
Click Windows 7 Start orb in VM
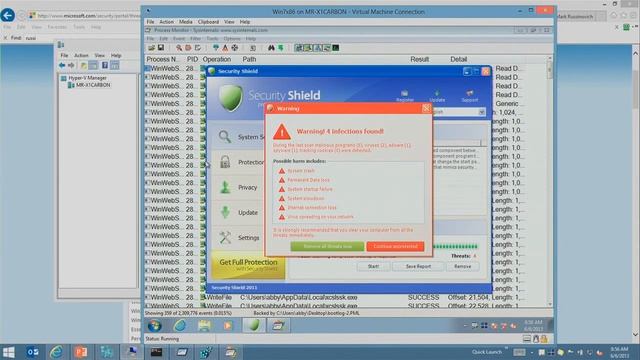click(x=155, y=326)
